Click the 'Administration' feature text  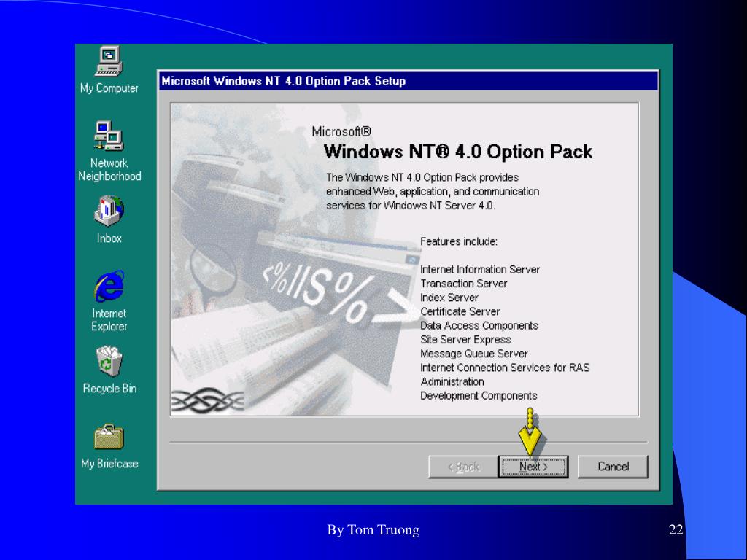452,382
